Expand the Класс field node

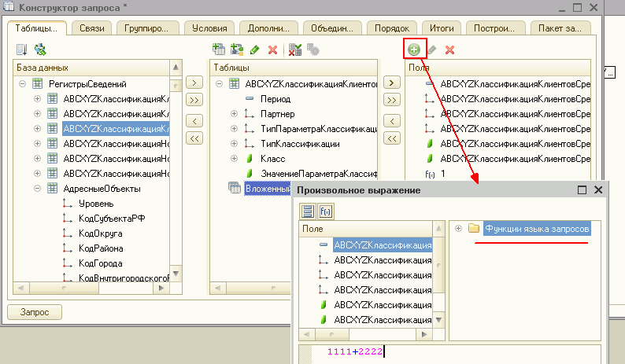[x=234, y=159]
